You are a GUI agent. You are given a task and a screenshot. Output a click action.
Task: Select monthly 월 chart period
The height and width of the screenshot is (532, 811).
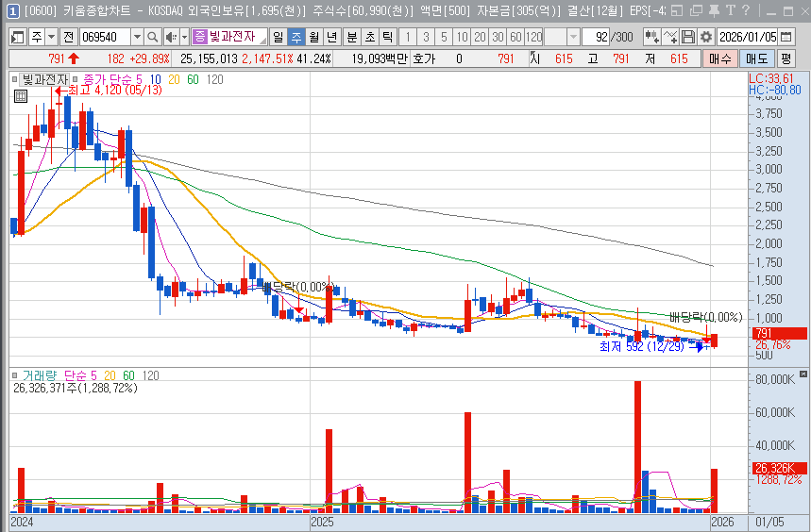[x=314, y=37]
